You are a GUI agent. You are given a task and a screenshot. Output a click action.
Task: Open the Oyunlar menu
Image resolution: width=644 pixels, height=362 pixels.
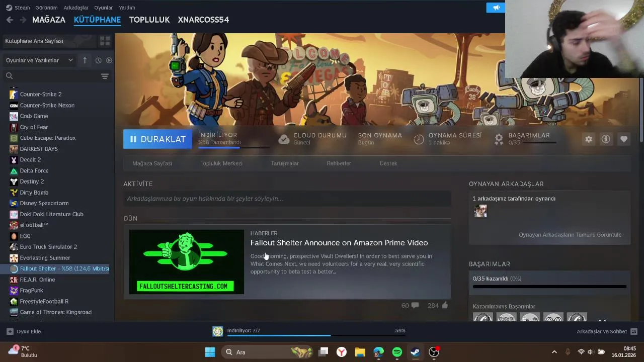coord(104,8)
